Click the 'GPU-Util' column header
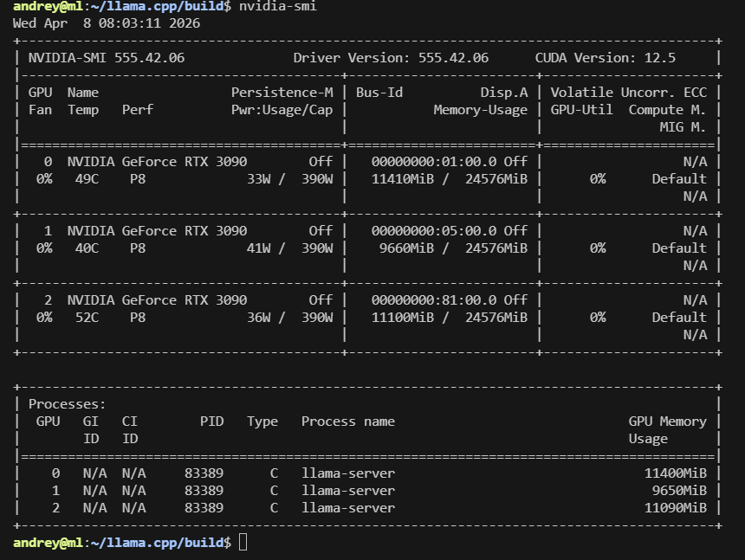Viewport: 745px width, 560px height. point(581,110)
